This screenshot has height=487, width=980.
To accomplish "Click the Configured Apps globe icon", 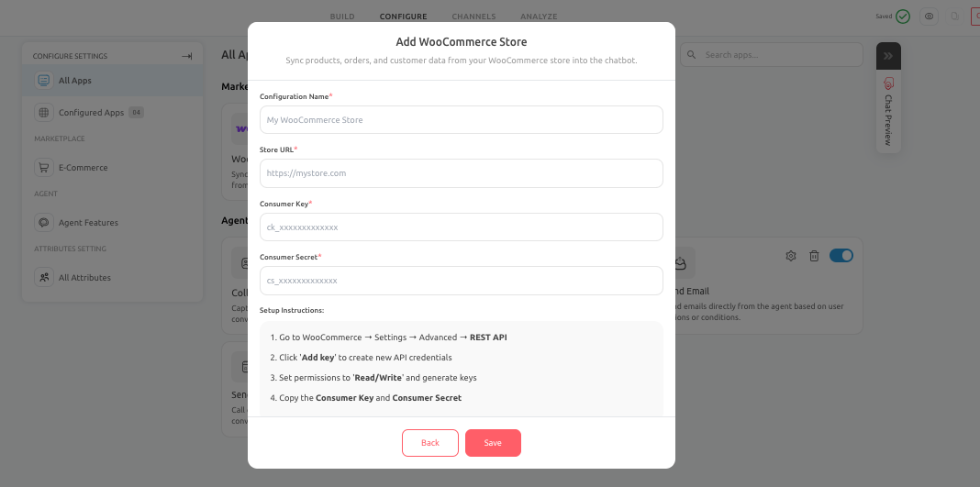I will coord(44,113).
